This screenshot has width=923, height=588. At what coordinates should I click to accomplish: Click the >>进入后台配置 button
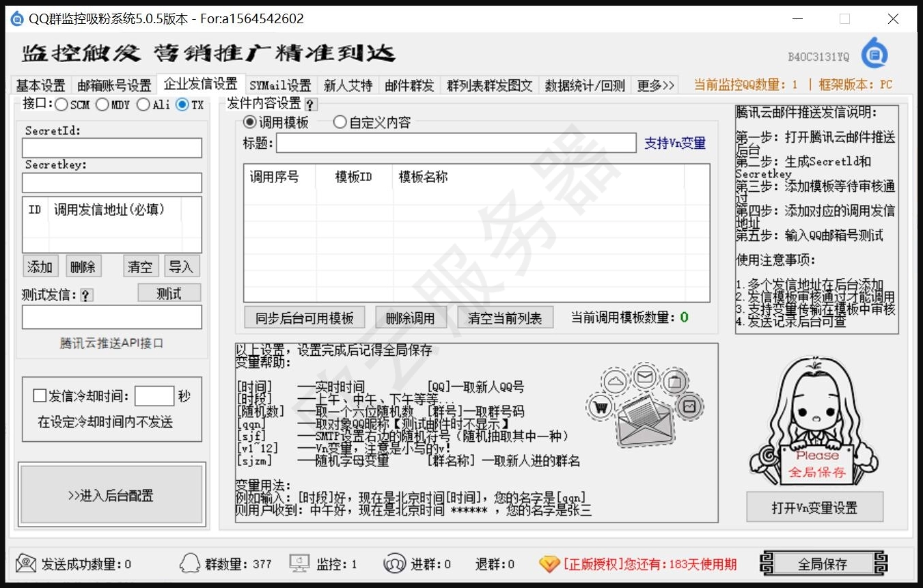coord(111,496)
